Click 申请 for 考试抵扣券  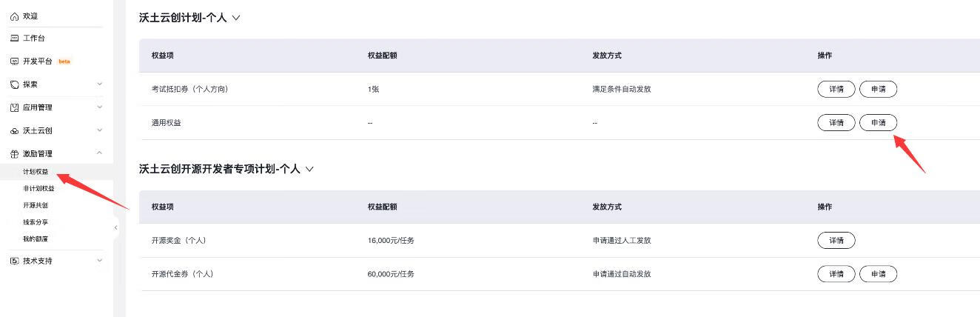(878, 90)
